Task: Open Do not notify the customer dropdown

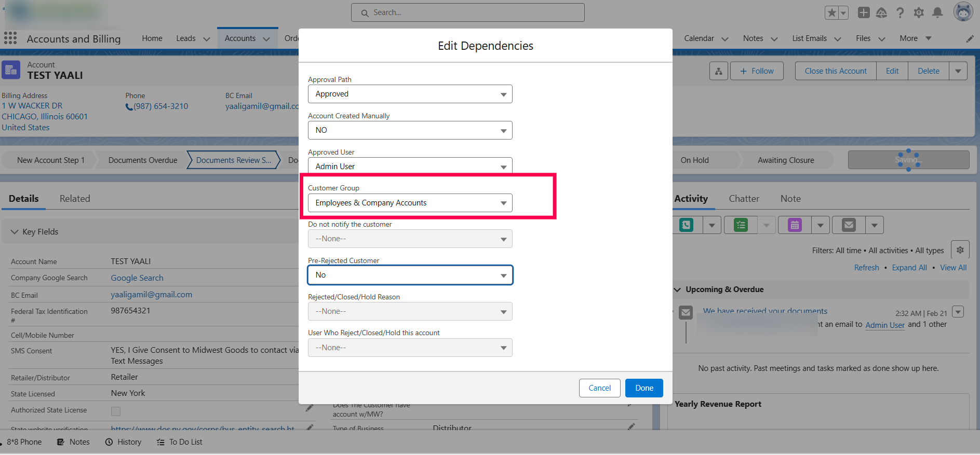Action: click(x=410, y=239)
